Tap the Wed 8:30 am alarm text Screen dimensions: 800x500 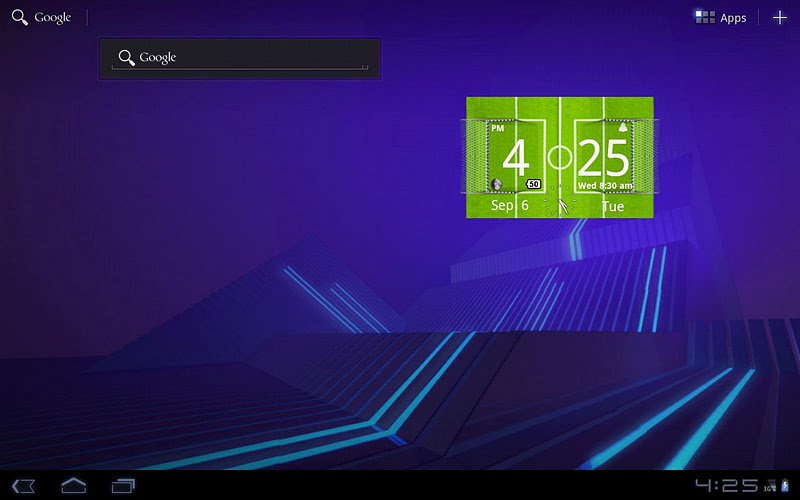click(x=605, y=186)
